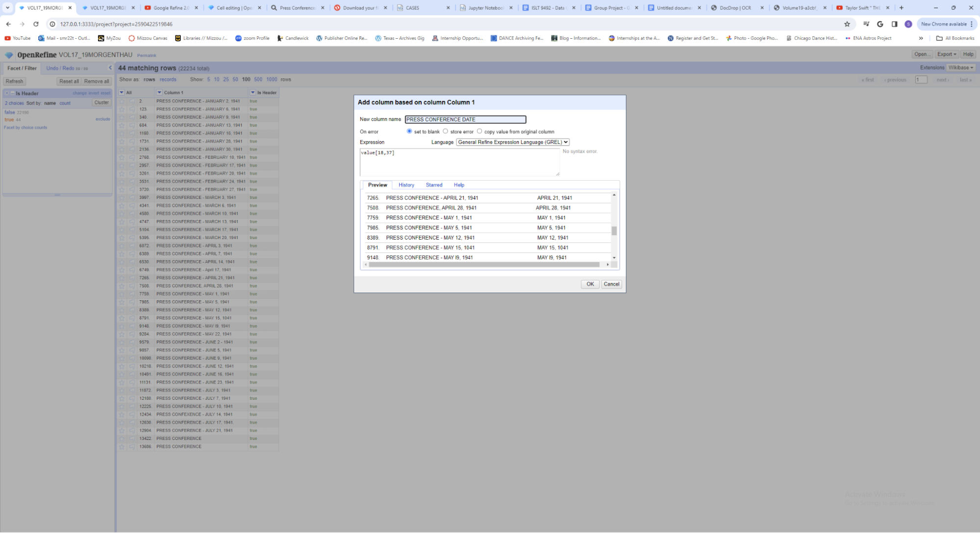Screen dimensions: 980x533
Task: Remove the Is Header facet with X icon
Action: (7, 93)
